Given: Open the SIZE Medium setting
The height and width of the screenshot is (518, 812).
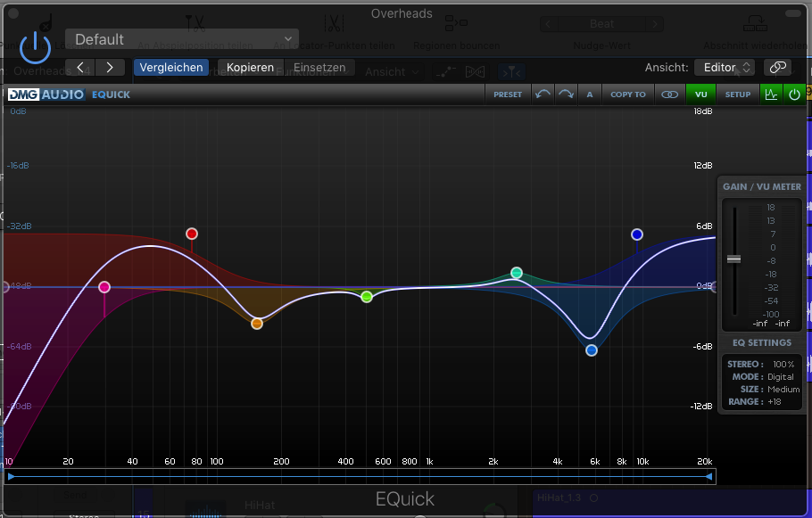Looking at the screenshot, I should 783,389.
